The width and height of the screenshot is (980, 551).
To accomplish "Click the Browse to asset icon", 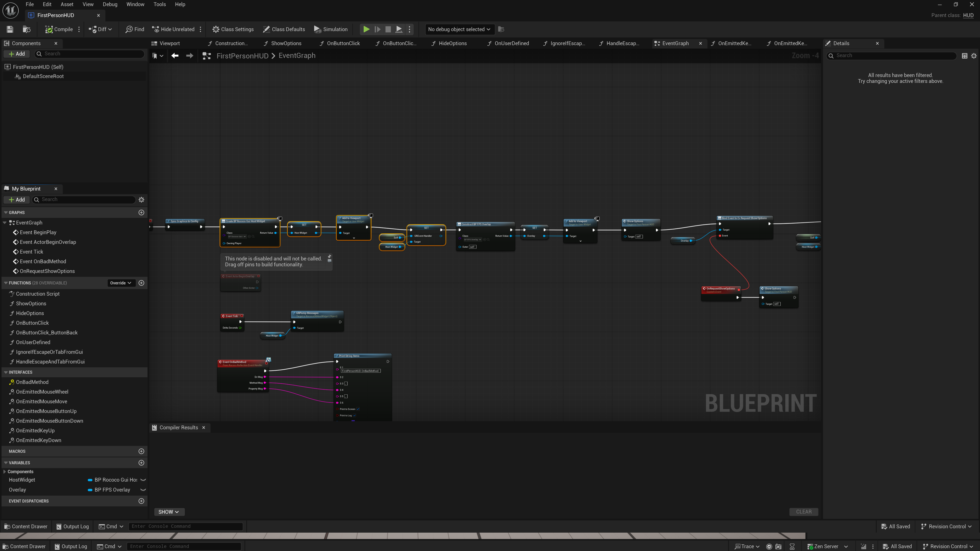I will click(x=27, y=29).
